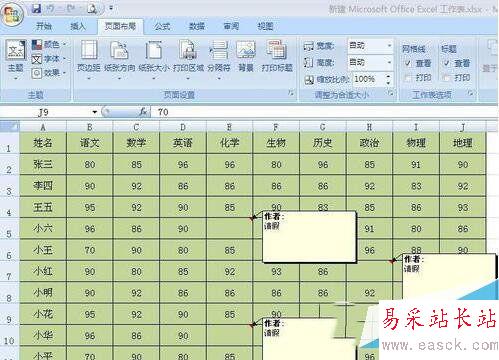Go to the 审阅 ribbon tab
The height and width of the screenshot is (360, 499).
coord(231,26)
